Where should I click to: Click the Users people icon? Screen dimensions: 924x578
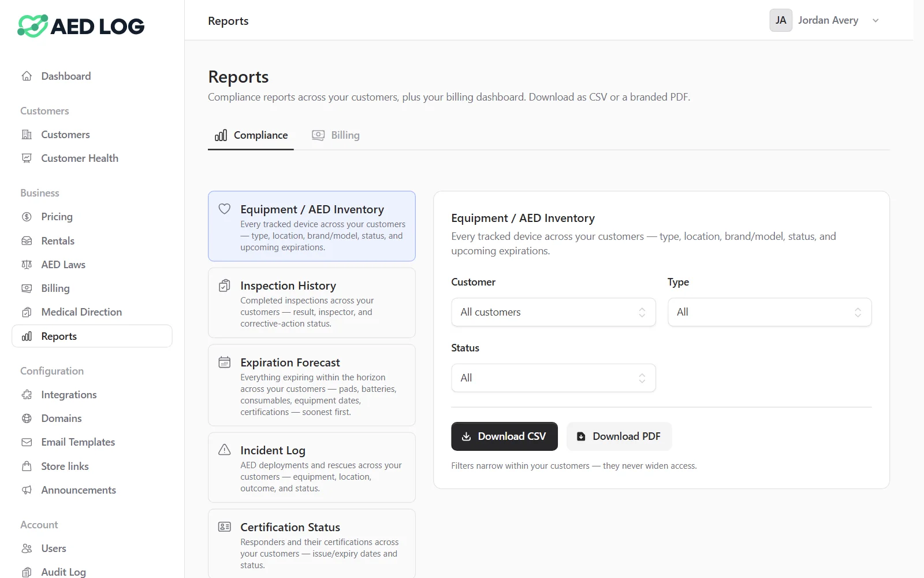tap(27, 549)
